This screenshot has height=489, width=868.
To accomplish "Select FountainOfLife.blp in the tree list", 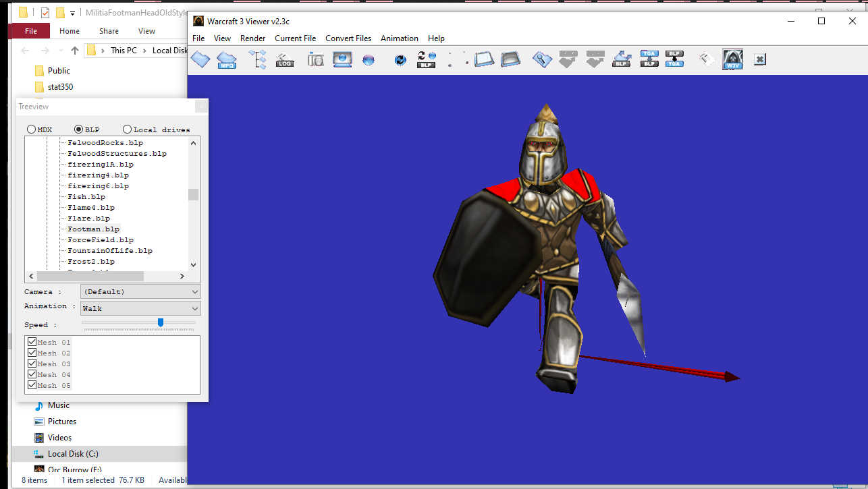I will click(110, 250).
